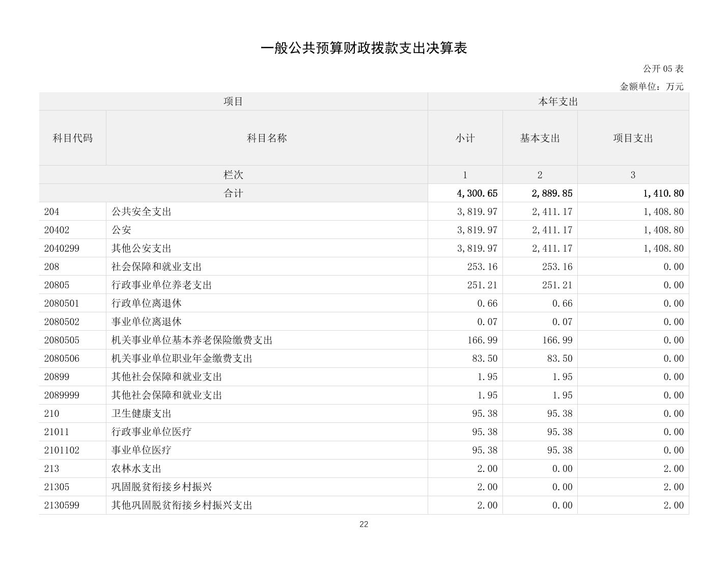Click code 20402 cell

[73, 230]
